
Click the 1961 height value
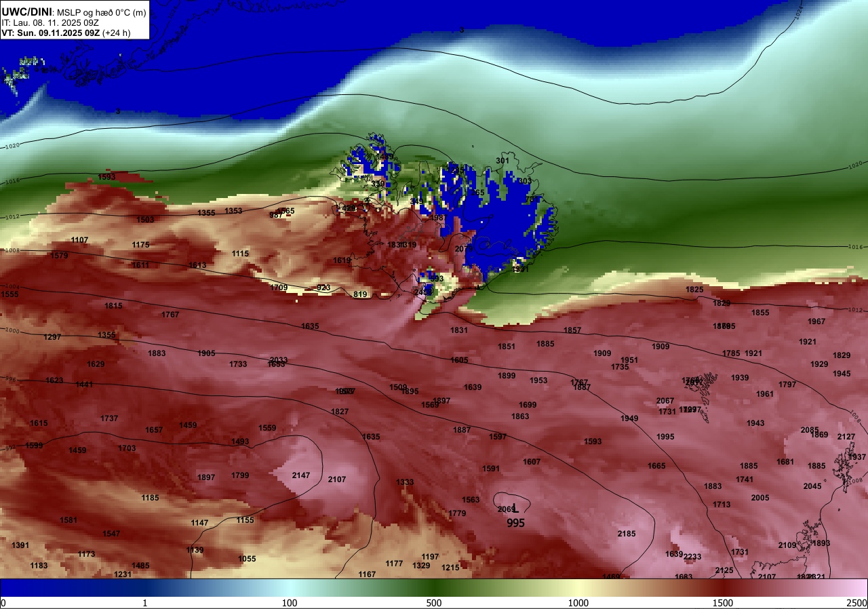coord(764,394)
